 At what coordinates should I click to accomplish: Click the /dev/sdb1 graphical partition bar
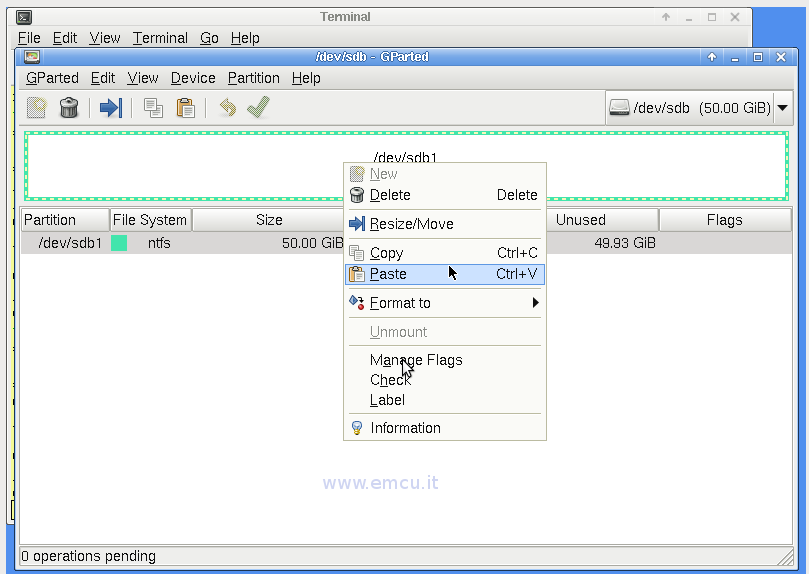(x=406, y=166)
